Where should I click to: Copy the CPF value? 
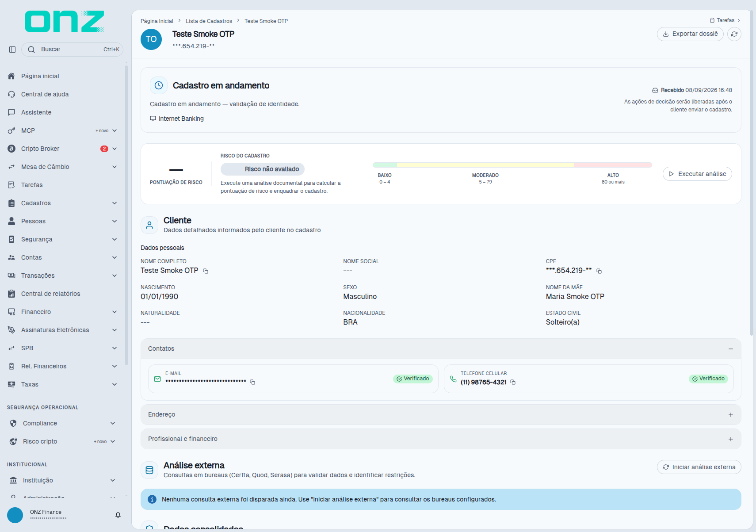(599, 271)
